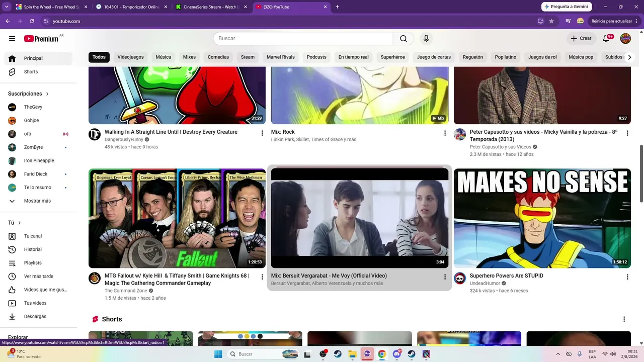Expand subscriptions with Mostrar más

click(38, 201)
